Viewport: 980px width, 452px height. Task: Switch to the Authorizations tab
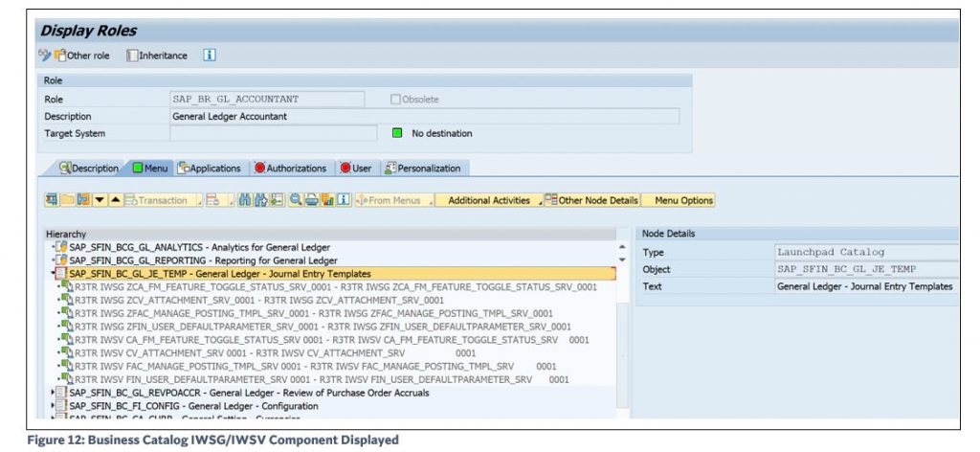tap(291, 169)
